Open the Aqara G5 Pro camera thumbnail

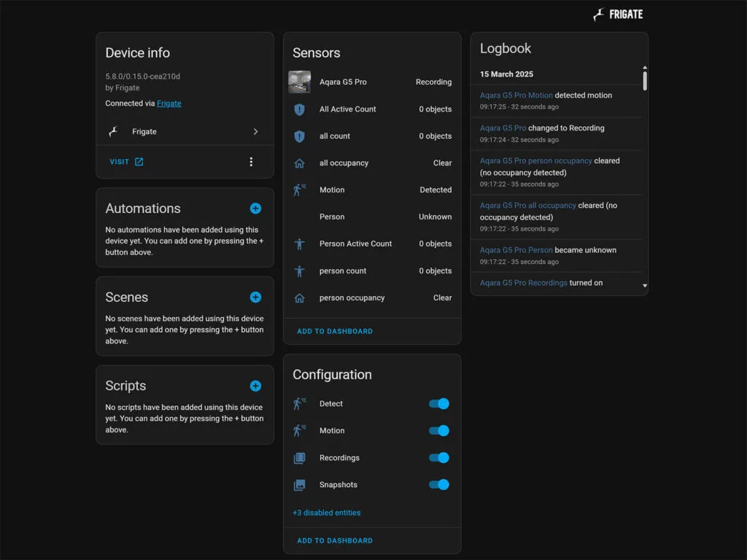pos(300,82)
